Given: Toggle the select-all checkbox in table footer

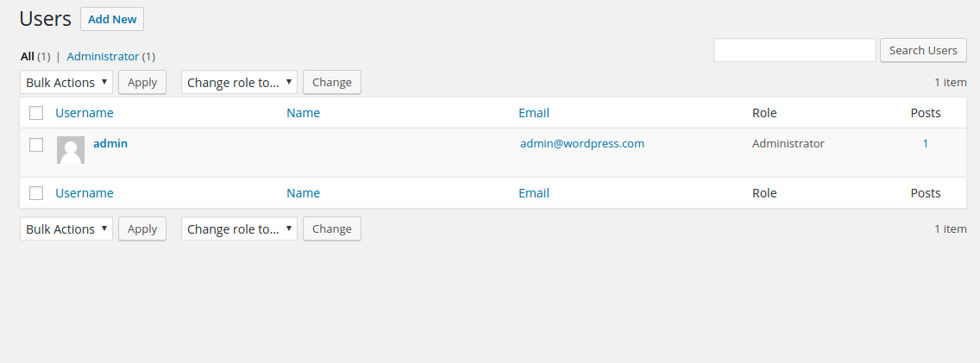Looking at the screenshot, I should (x=36, y=193).
